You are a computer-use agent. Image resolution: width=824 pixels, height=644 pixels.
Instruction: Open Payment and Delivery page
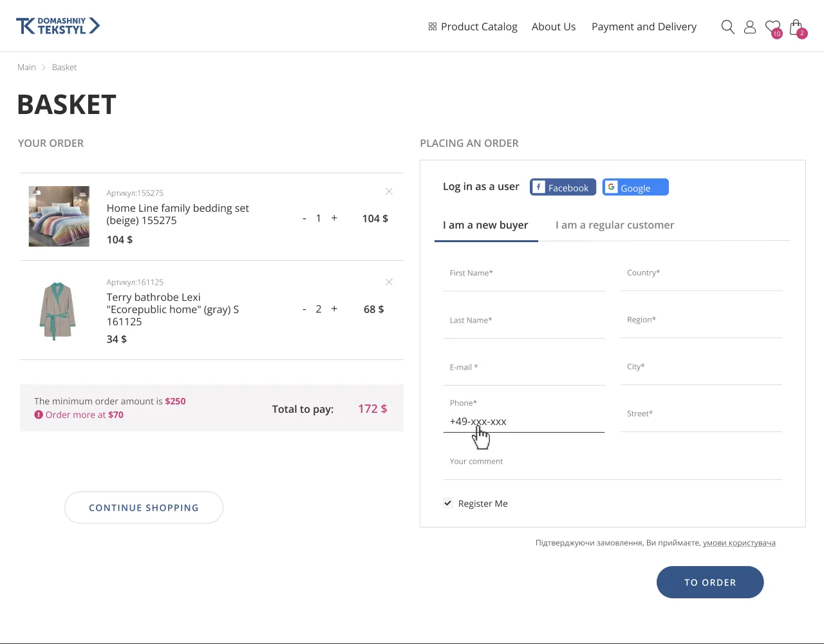(x=644, y=26)
